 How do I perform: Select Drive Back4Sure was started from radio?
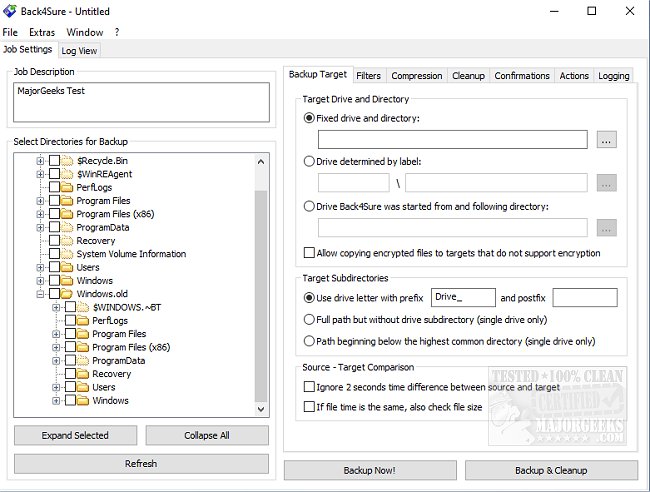point(309,206)
